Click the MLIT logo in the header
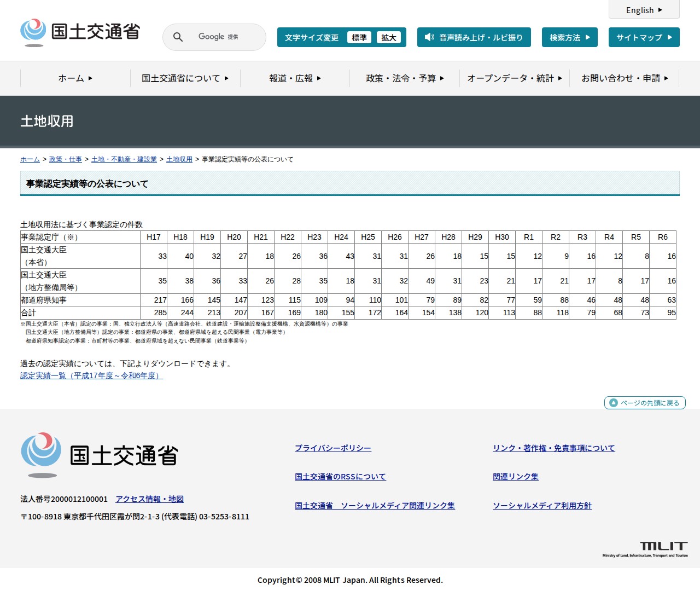This screenshot has width=700, height=596. tap(80, 32)
